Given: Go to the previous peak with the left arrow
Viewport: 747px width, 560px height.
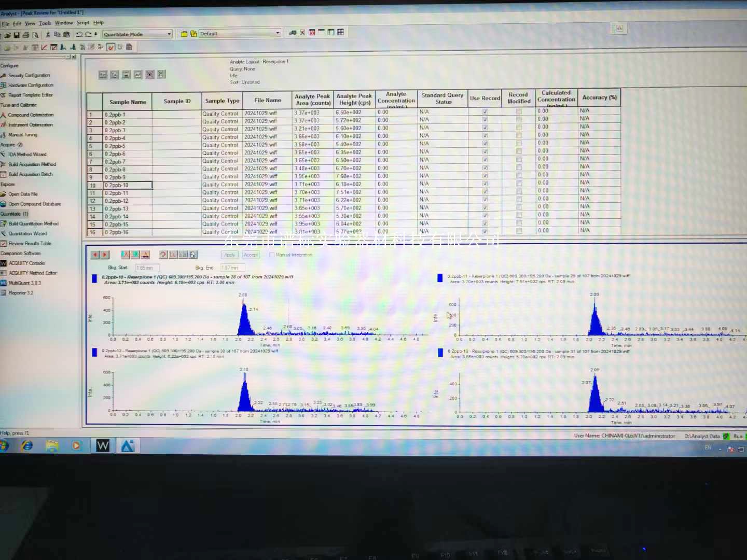Looking at the screenshot, I should pyautogui.click(x=95, y=255).
